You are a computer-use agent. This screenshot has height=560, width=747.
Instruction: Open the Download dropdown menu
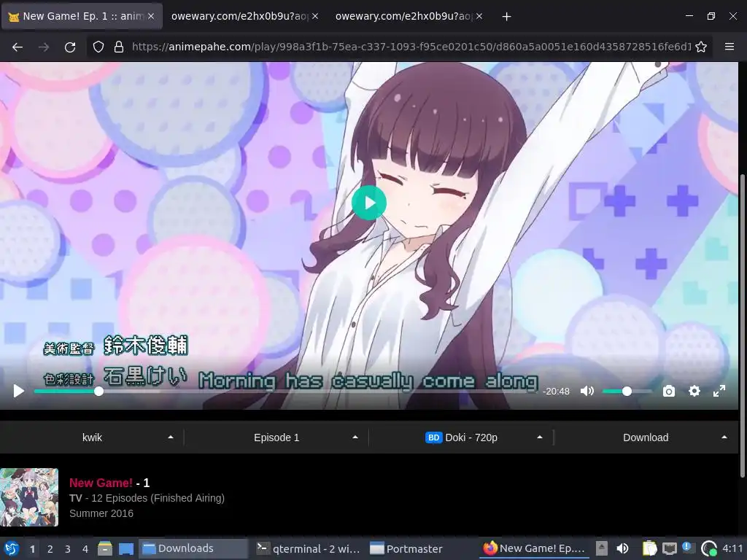646,437
